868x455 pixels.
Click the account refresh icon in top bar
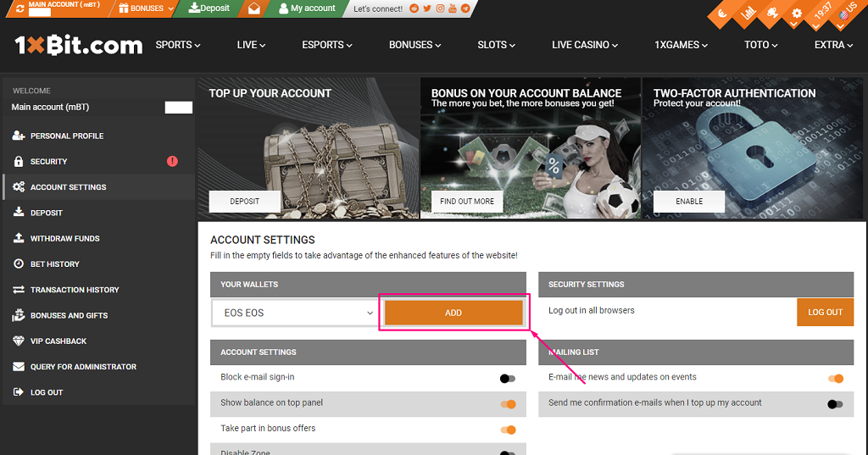[x=20, y=8]
